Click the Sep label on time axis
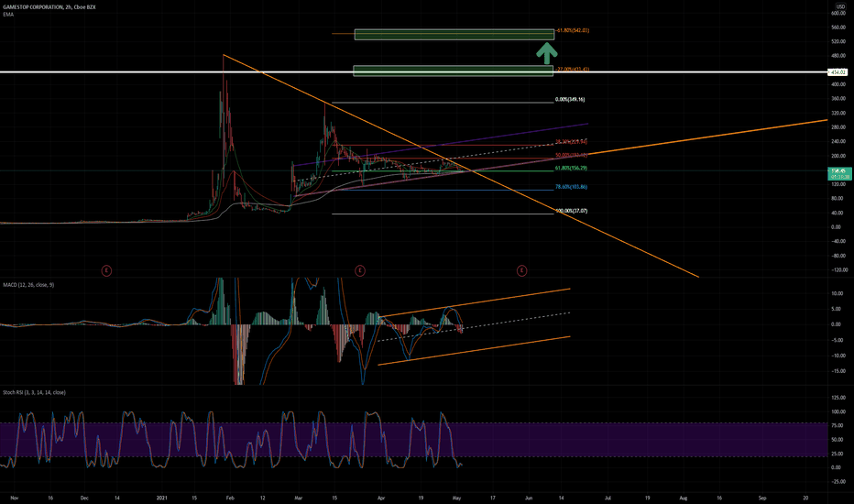Viewport: 854px width, 504px height. 762,498
